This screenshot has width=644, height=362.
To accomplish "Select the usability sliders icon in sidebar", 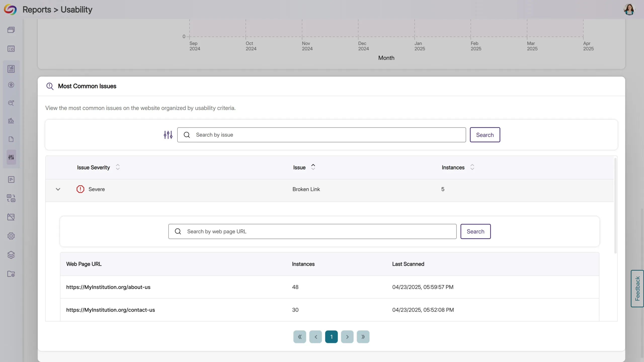I will [x=11, y=157].
